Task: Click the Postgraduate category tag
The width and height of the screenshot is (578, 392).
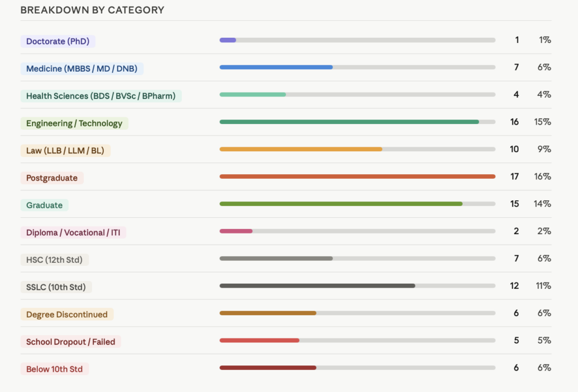Action: pos(52,178)
